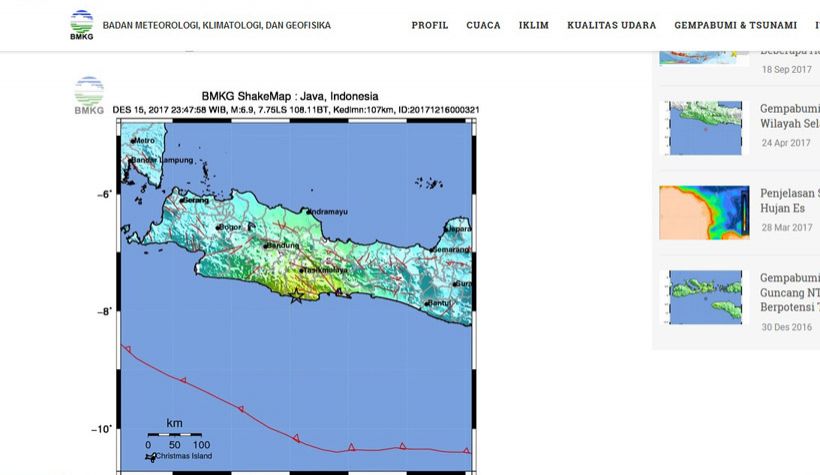Open the hail explanation satellite thumbnail
This screenshot has width=820, height=475.
[704, 212]
